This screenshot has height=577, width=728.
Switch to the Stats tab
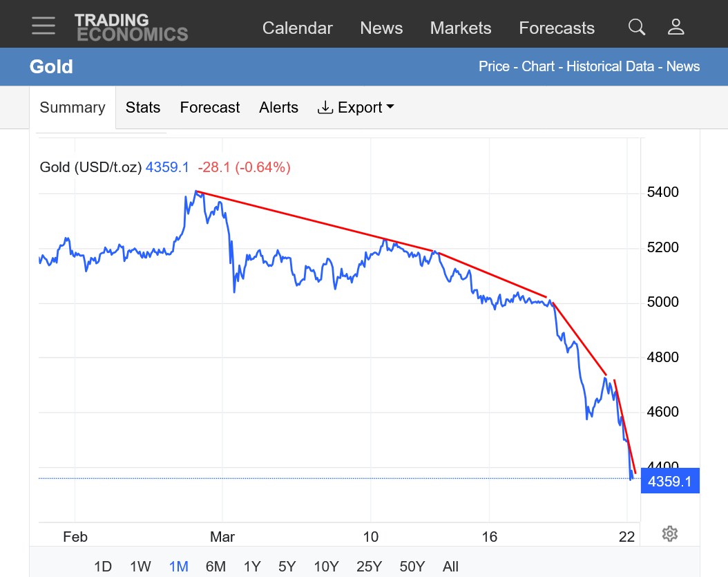click(143, 108)
